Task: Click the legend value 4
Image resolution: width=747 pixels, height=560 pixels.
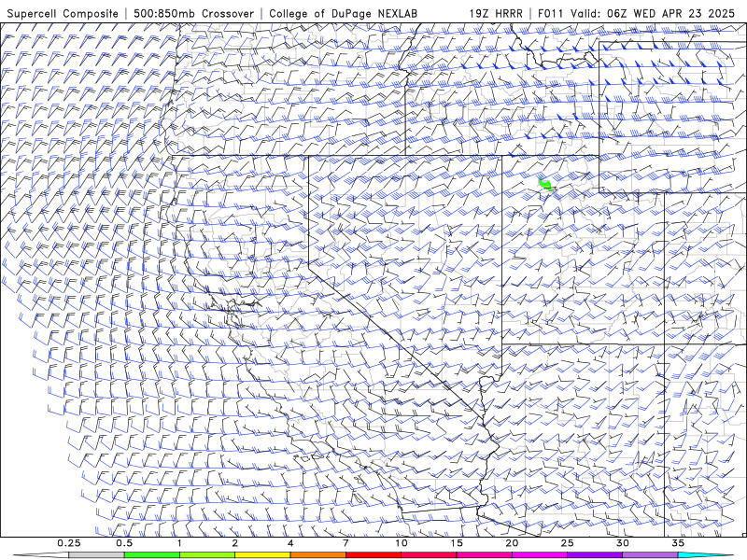Action: pyautogui.click(x=290, y=543)
